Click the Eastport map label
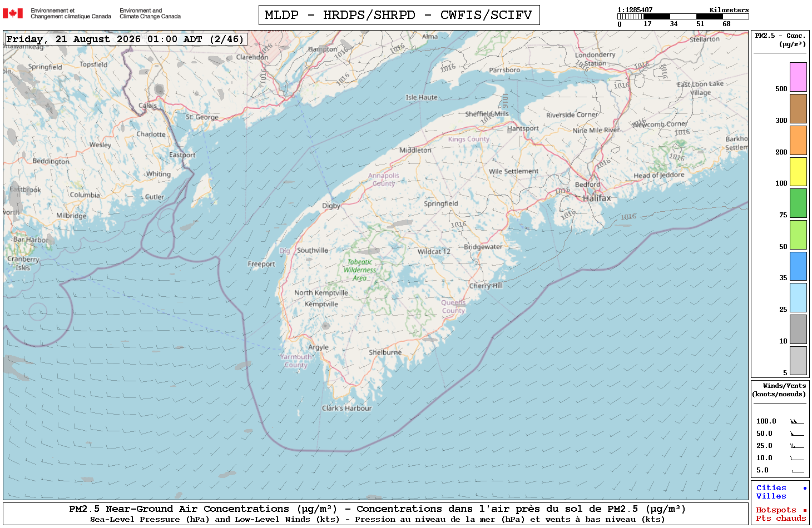 pos(182,155)
